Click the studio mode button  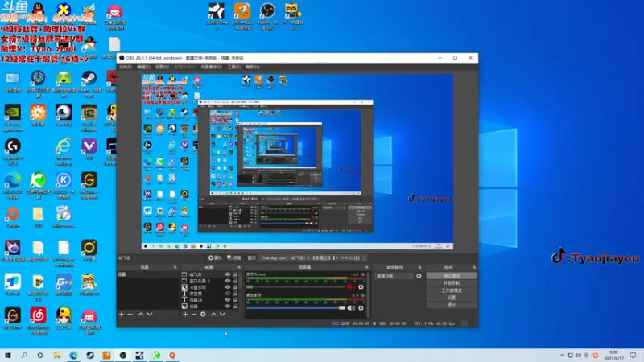coord(452,290)
